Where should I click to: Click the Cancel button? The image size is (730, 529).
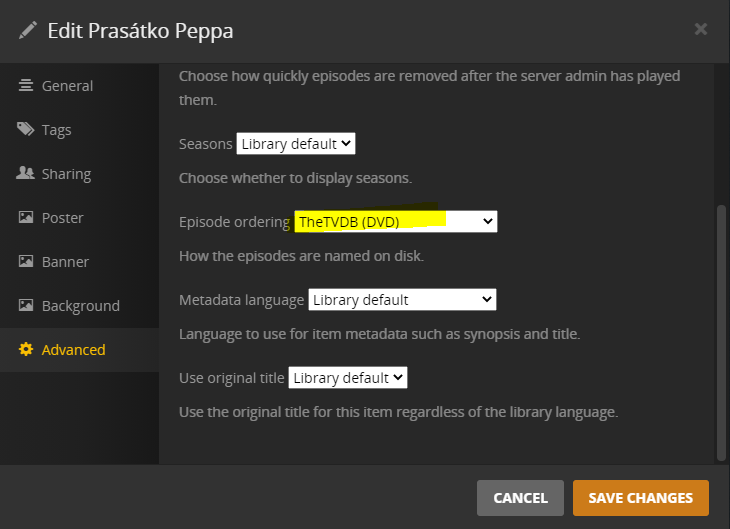click(x=520, y=498)
